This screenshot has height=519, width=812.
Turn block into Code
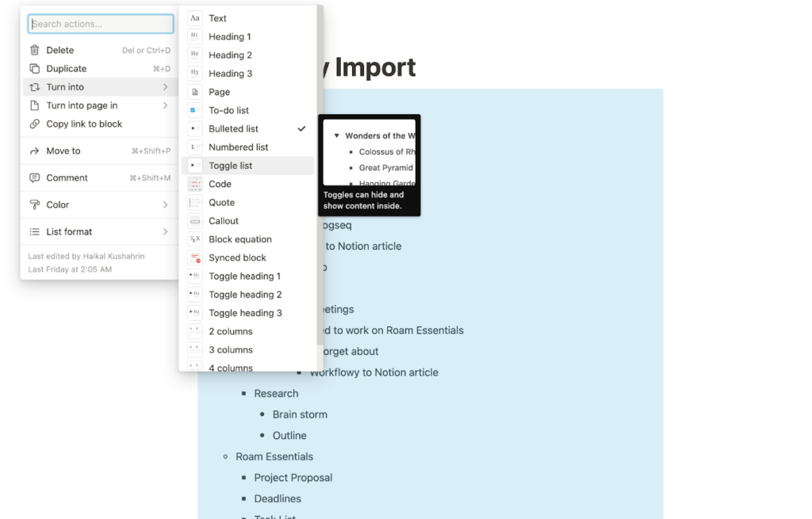(x=248, y=184)
